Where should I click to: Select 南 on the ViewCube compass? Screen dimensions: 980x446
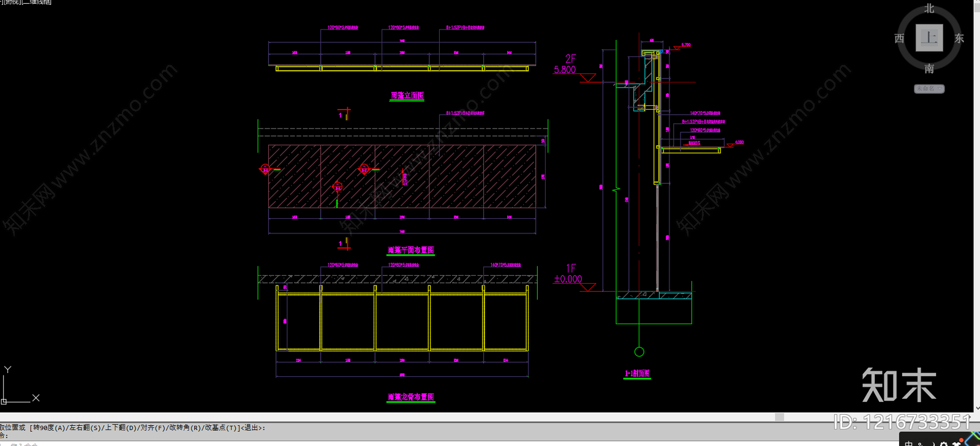pos(929,69)
